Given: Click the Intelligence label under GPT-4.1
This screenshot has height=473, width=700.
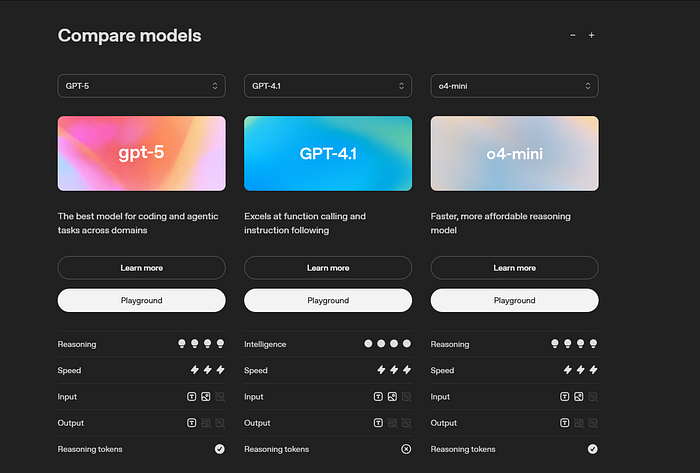Looking at the screenshot, I should [x=265, y=344].
